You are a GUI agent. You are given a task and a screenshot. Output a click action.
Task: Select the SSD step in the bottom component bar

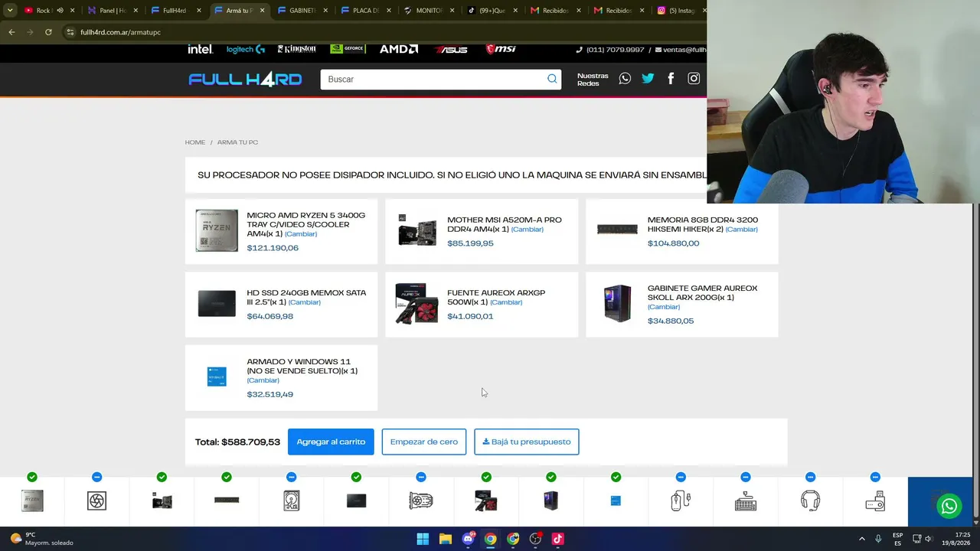[x=356, y=501]
